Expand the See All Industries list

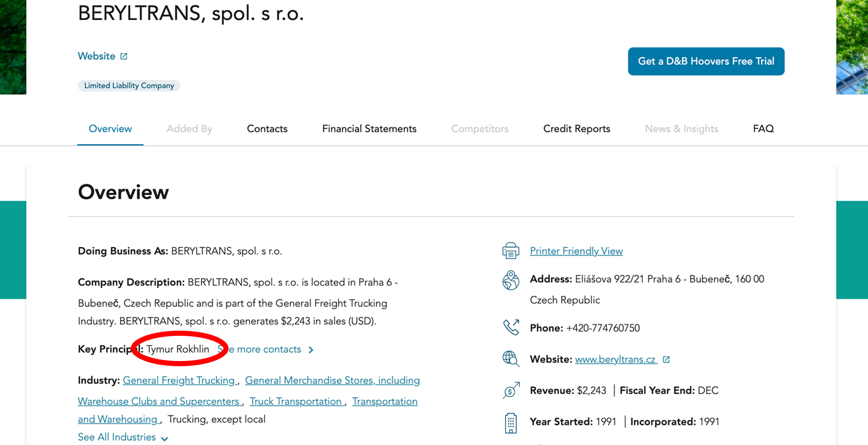tap(123, 437)
